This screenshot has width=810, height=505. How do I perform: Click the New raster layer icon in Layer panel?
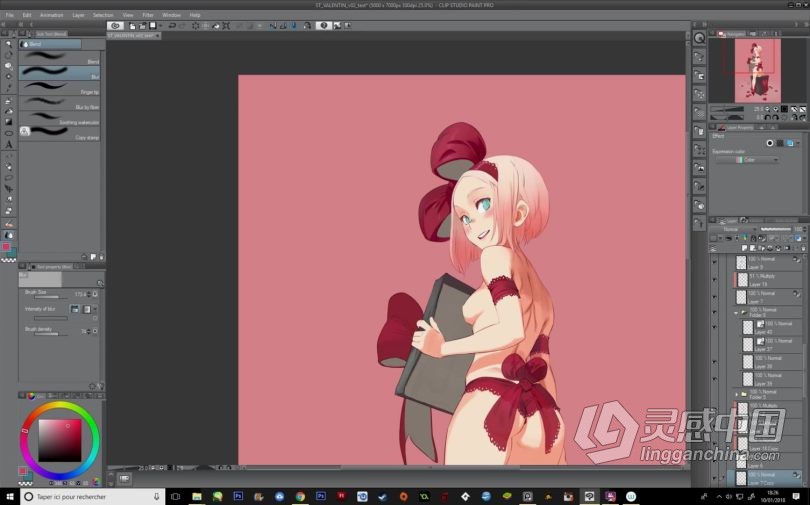click(x=744, y=248)
